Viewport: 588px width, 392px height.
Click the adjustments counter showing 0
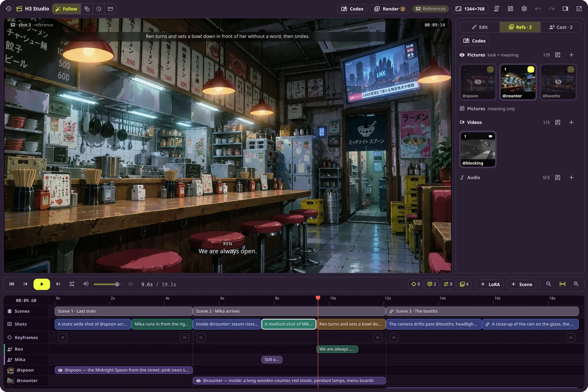448,284
